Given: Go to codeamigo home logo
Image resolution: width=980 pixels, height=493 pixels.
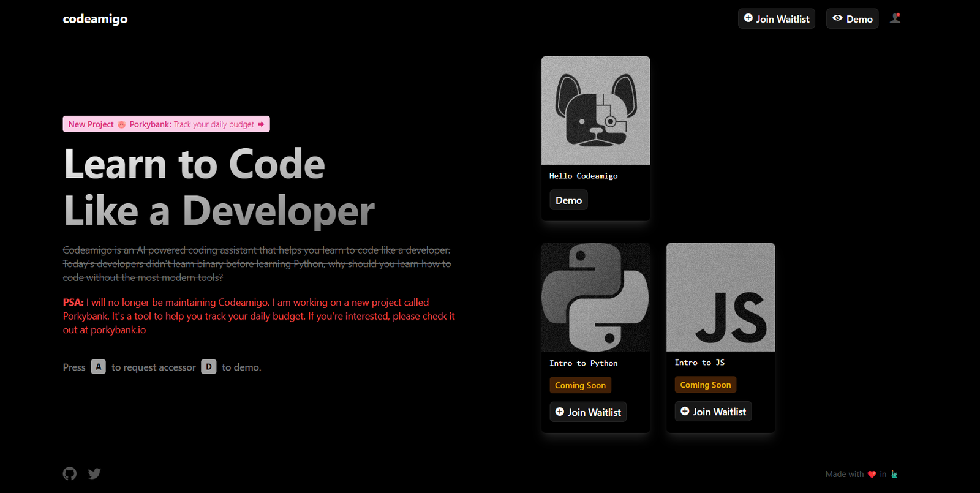Looking at the screenshot, I should point(95,19).
